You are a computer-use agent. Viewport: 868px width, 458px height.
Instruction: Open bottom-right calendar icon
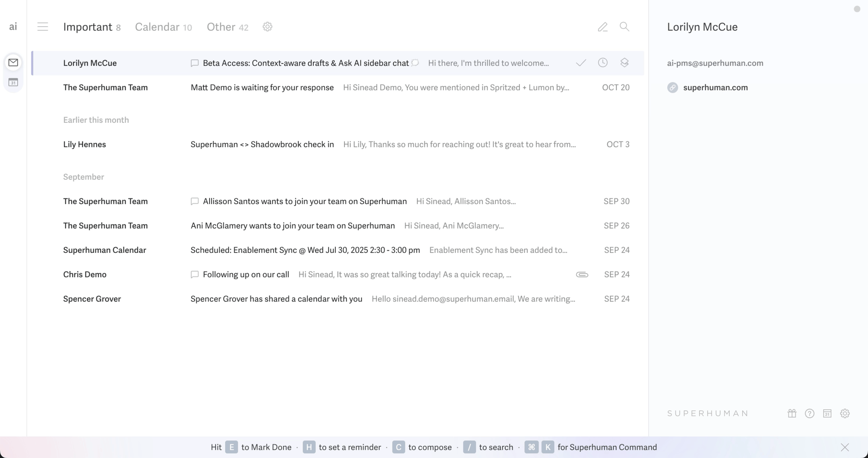[x=827, y=413]
